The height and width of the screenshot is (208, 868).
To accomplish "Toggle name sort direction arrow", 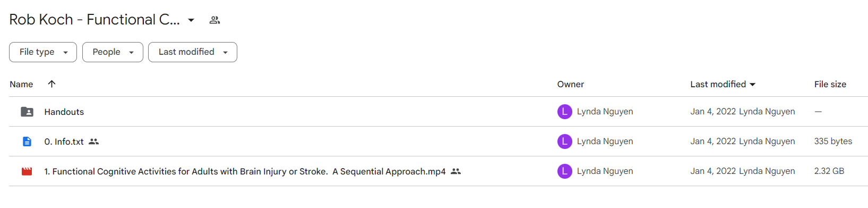I will (51, 84).
